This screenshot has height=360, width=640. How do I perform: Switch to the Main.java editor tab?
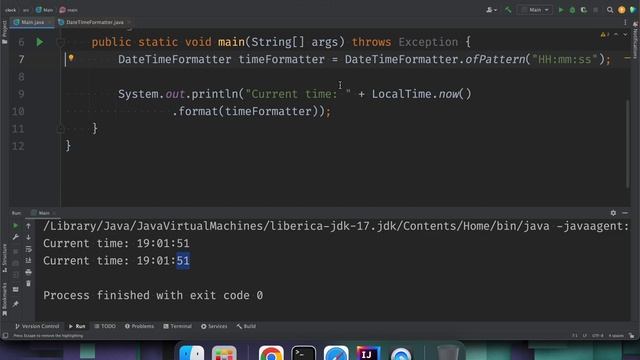(x=32, y=22)
